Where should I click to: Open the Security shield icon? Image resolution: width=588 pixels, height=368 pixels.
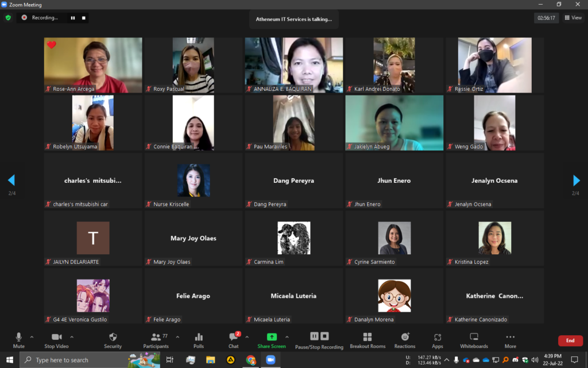pos(113,337)
